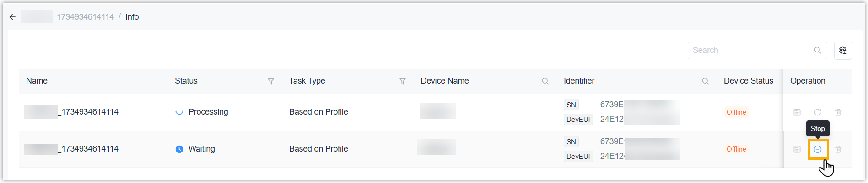Viewport: 868px width, 183px height.
Task: Search within the Device Name column
Action: 545,81
